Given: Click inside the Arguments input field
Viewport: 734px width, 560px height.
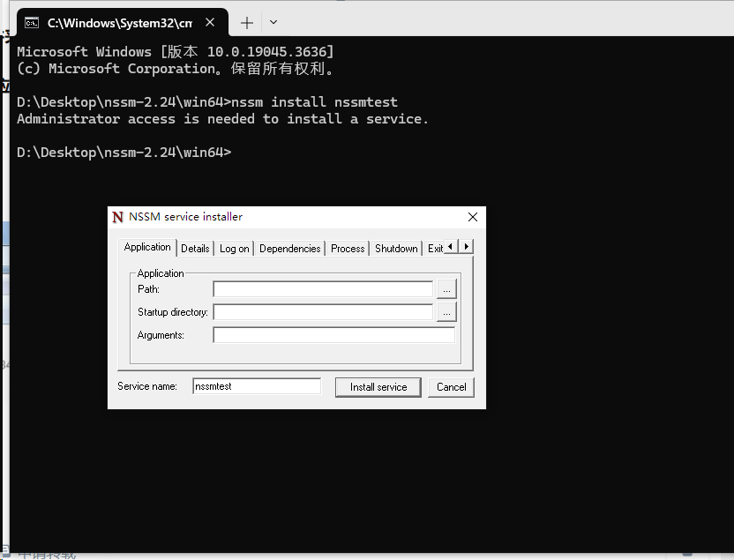Looking at the screenshot, I should click(333, 334).
